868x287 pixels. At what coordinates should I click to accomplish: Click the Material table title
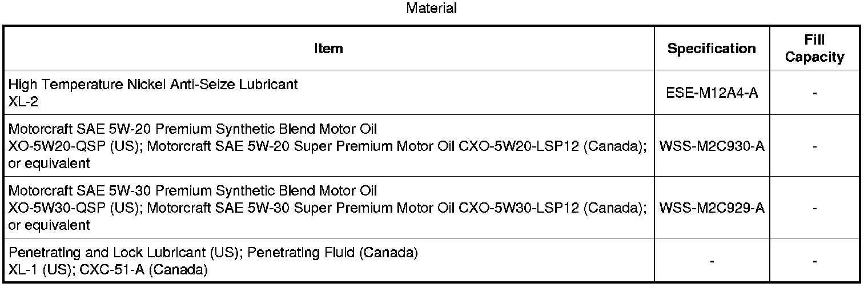click(431, 9)
